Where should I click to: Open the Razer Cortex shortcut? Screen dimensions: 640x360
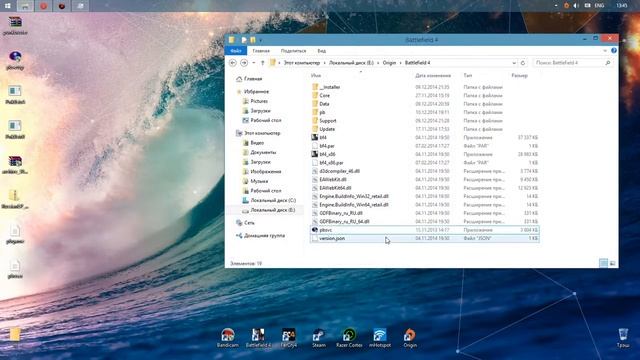click(349, 338)
